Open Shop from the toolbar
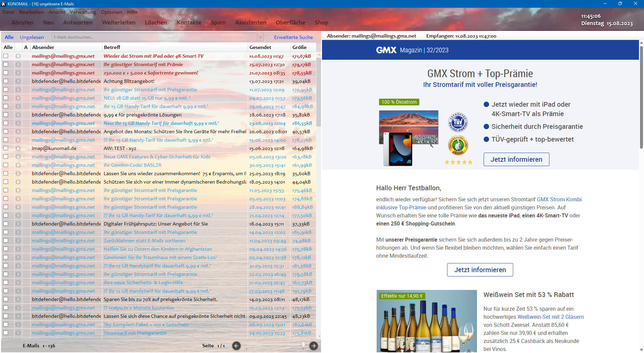This screenshot has width=644, height=353. (321, 22)
